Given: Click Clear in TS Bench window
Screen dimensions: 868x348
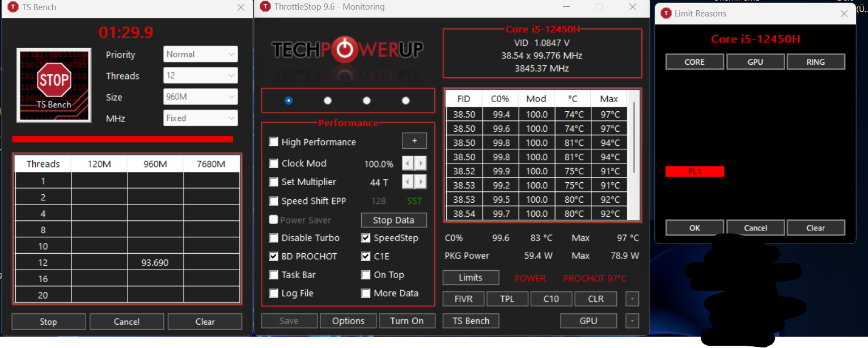Looking at the screenshot, I should click(x=205, y=321).
